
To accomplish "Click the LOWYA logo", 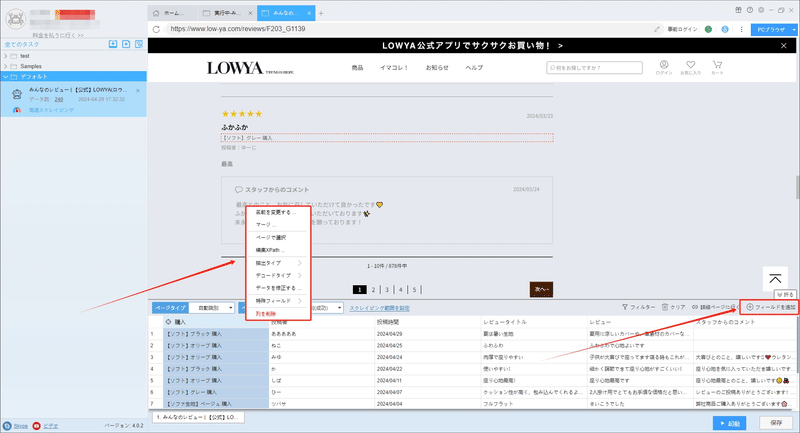I will tap(250, 68).
